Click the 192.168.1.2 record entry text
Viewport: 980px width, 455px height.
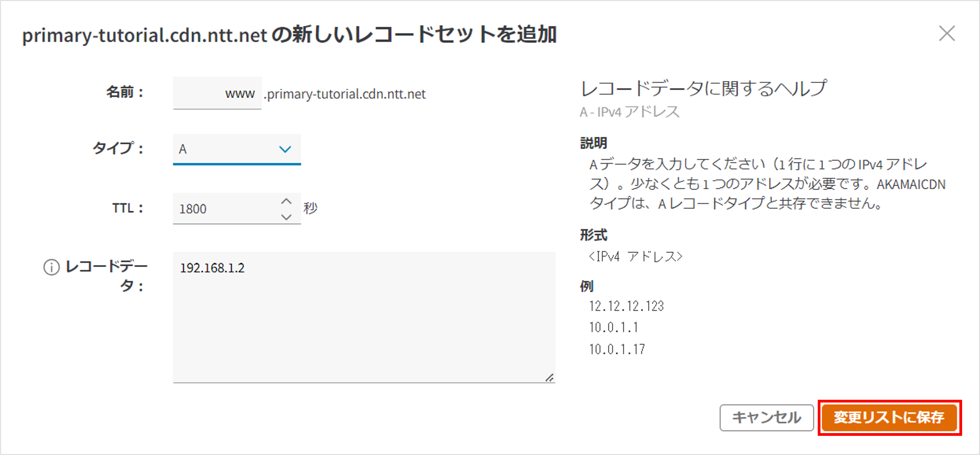pos(212,268)
